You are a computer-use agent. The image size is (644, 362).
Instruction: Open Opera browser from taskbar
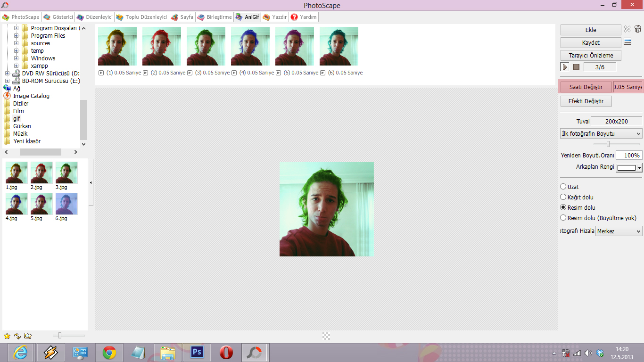[226, 353]
